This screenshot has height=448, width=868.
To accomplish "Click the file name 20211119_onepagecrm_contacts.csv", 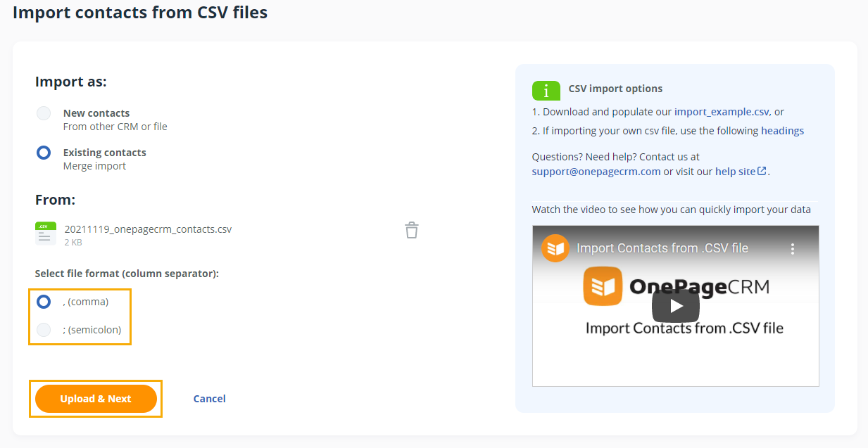I will click(x=148, y=229).
